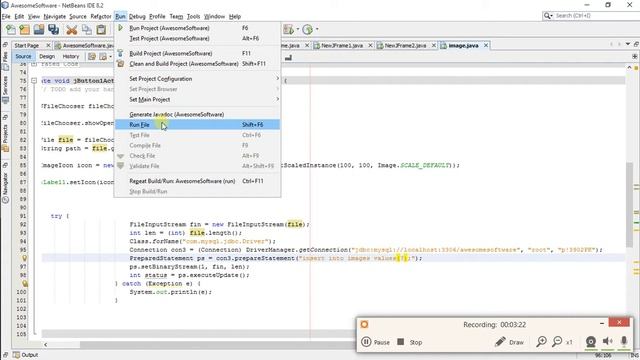640x360 pixels.
Task: Click the zoom in magnifier in recorder
Action: (x=542, y=342)
